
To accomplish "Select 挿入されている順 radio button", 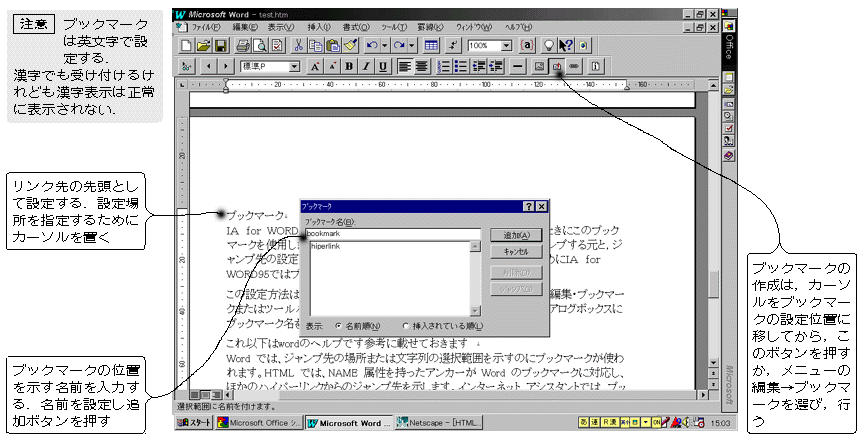I will click(406, 326).
